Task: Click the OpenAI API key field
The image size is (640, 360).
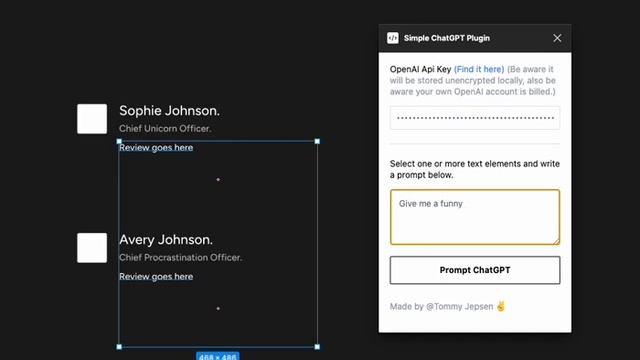Action: point(475,118)
